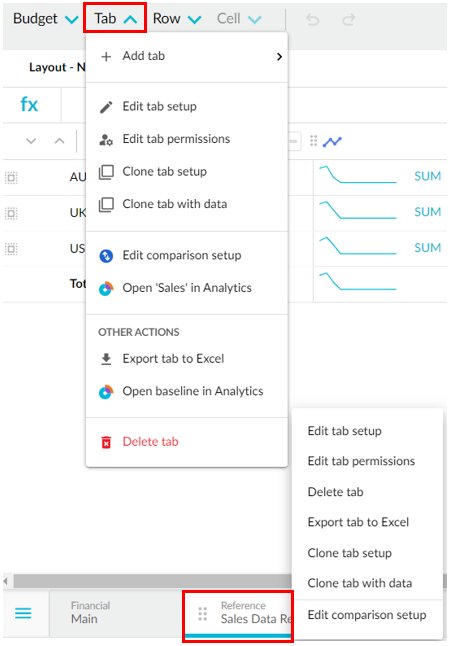454x646 pixels.
Task: Click the undo arrow icon
Action: pyautogui.click(x=313, y=19)
